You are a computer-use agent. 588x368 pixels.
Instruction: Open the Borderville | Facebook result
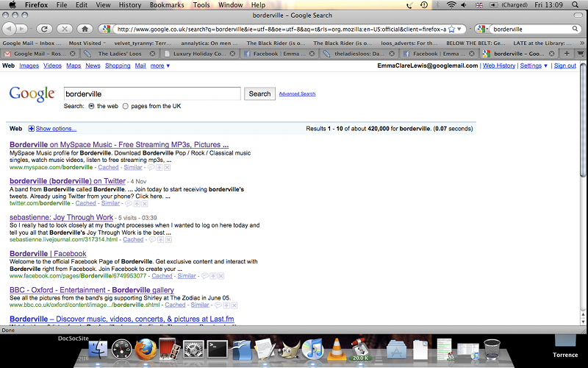pos(48,254)
